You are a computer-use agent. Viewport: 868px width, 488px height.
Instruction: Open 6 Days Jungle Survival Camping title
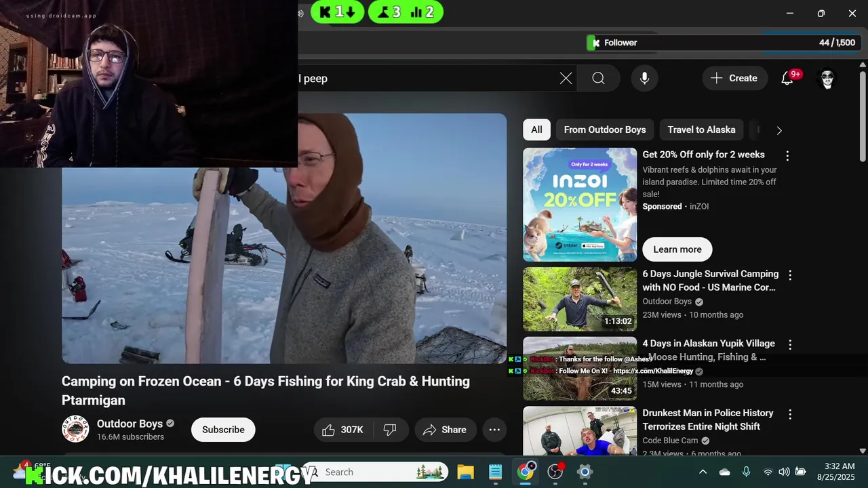coord(710,281)
